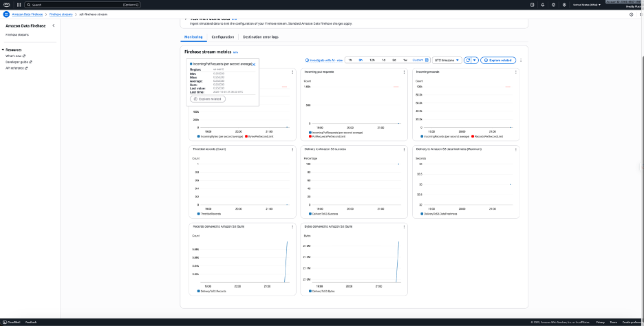The image size is (644, 326).
Task: Open the AWS console home logo
Action: click(7, 5)
